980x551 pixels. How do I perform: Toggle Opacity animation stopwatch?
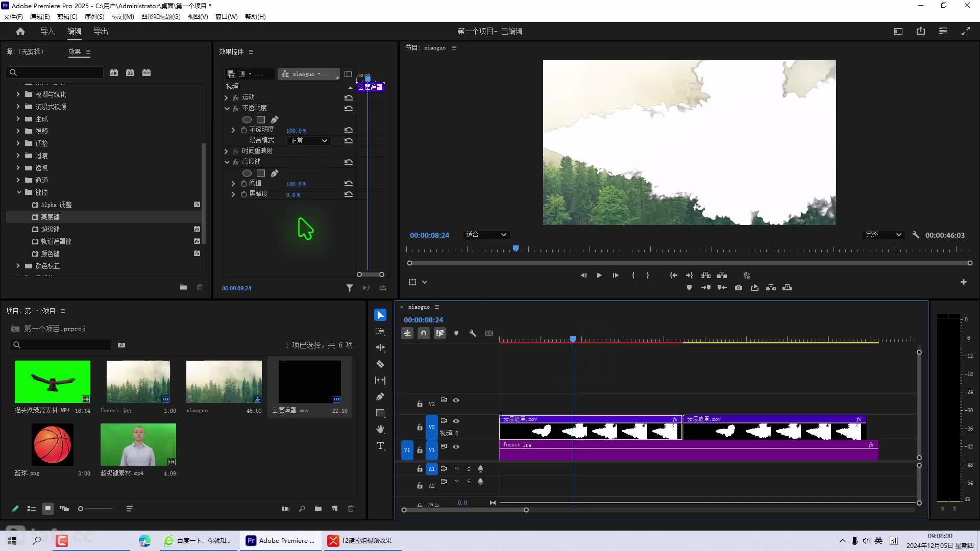(244, 130)
